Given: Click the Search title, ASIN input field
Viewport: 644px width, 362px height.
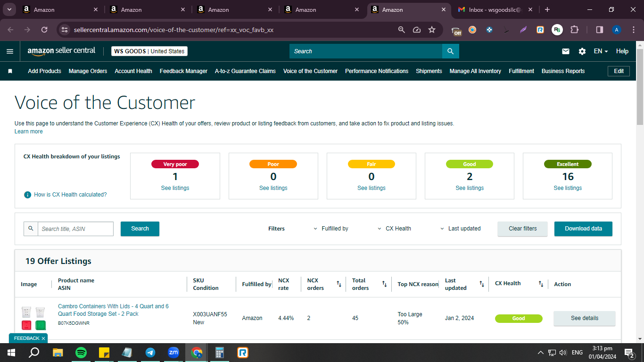Looking at the screenshot, I should point(75,229).
